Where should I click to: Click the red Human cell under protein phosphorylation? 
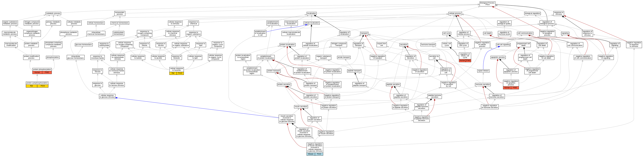[37, 72]
